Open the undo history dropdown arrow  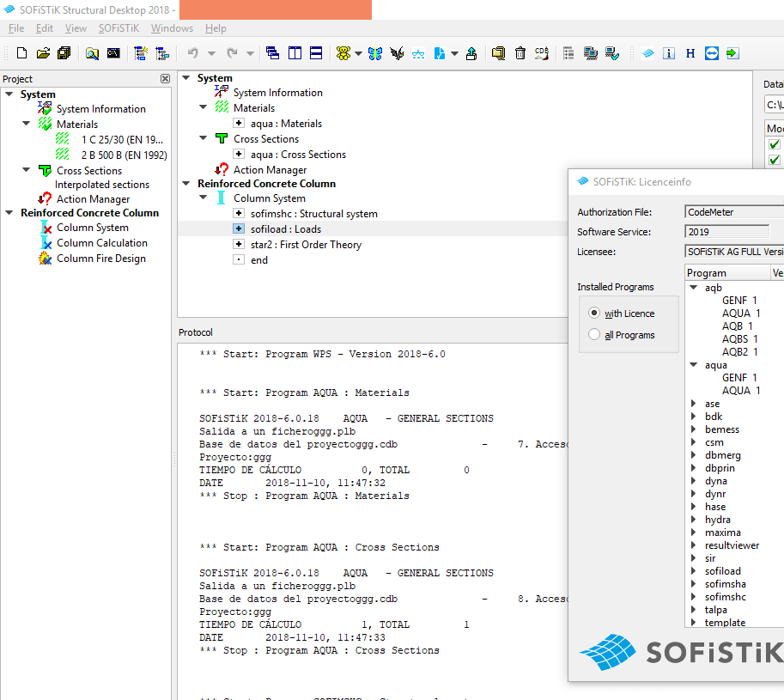pos(211,53)
